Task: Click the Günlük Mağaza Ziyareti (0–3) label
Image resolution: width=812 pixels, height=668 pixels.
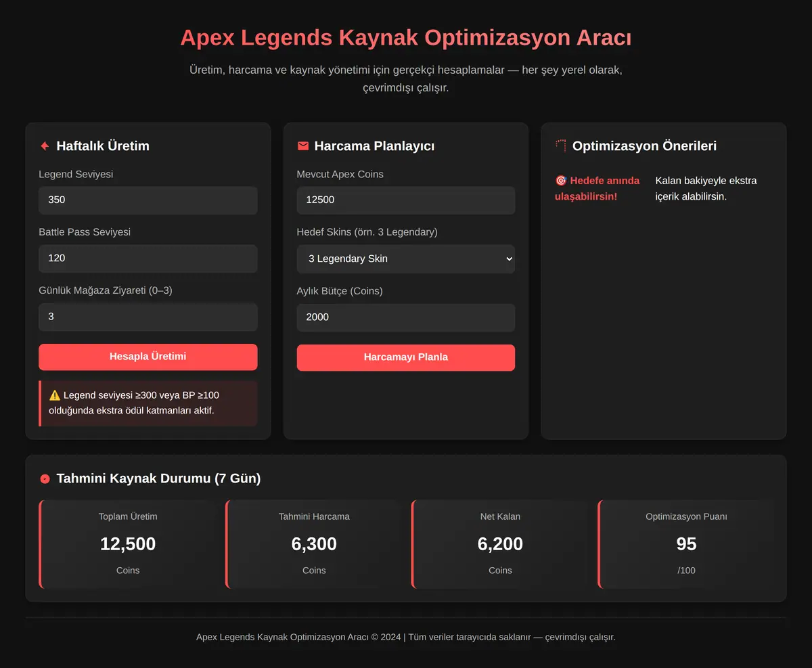Action: tap(106, 290)
